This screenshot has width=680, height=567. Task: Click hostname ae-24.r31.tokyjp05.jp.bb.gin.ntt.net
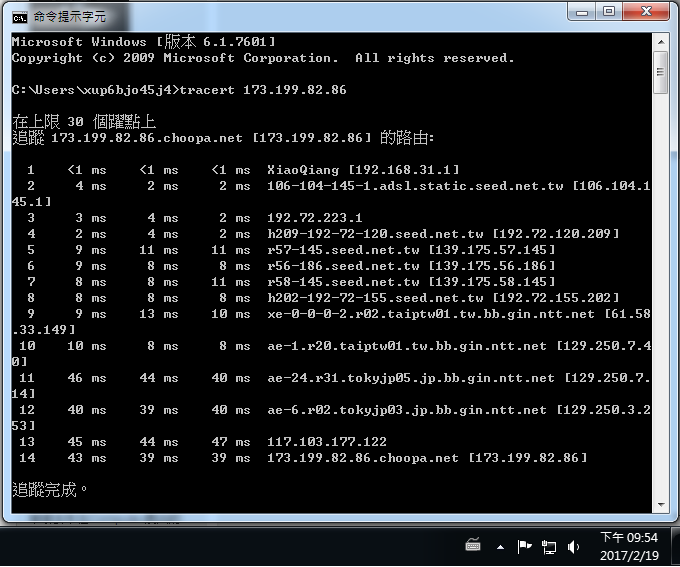coord(411,378)
